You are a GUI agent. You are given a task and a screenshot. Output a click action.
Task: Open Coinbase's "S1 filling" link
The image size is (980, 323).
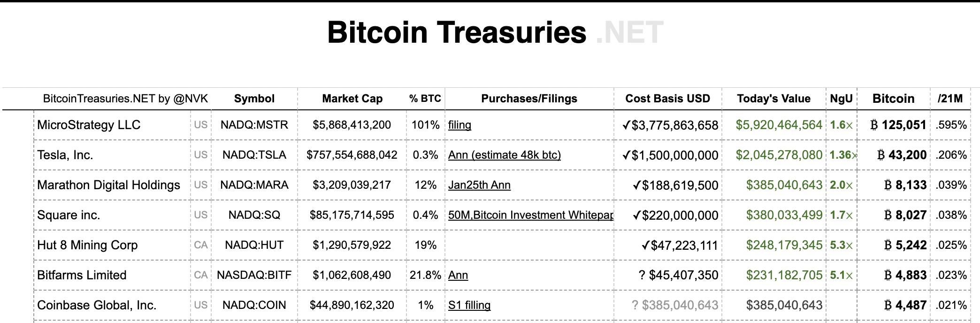tap(469, 305)
